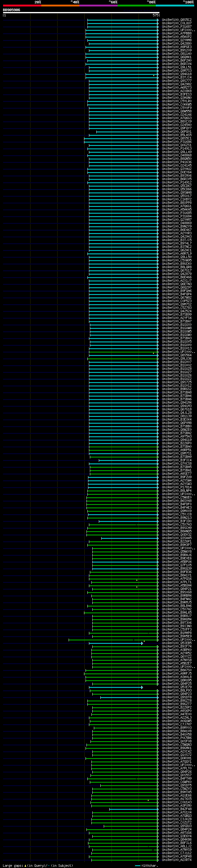Click the 'UniRef100_P31685' label
The width and height of the screenshot is (197, 868).
pos(177,213)
